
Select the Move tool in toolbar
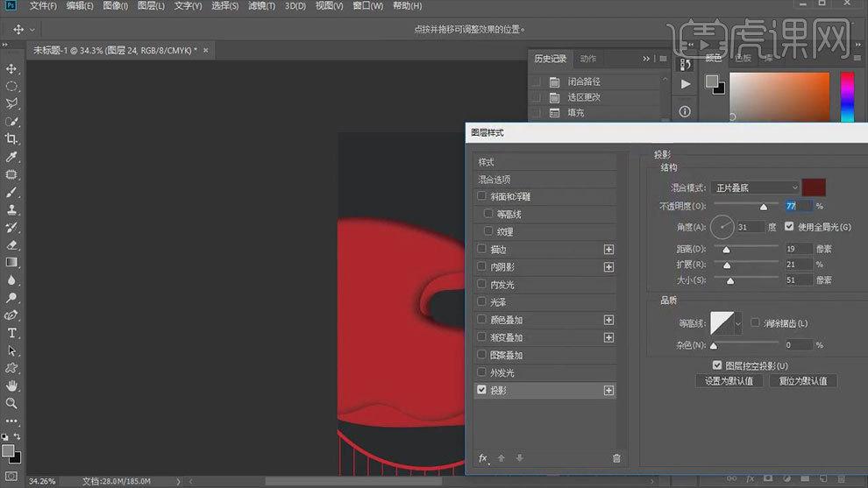point(11,69)
